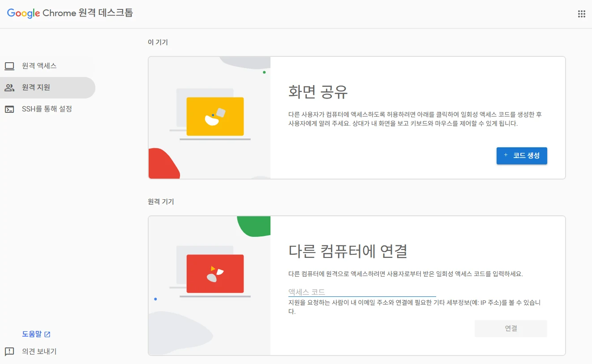Click the Google Chrome 원격 데스크톱 logo
This screenshot has width=592, height=364.
coord(70,13)
